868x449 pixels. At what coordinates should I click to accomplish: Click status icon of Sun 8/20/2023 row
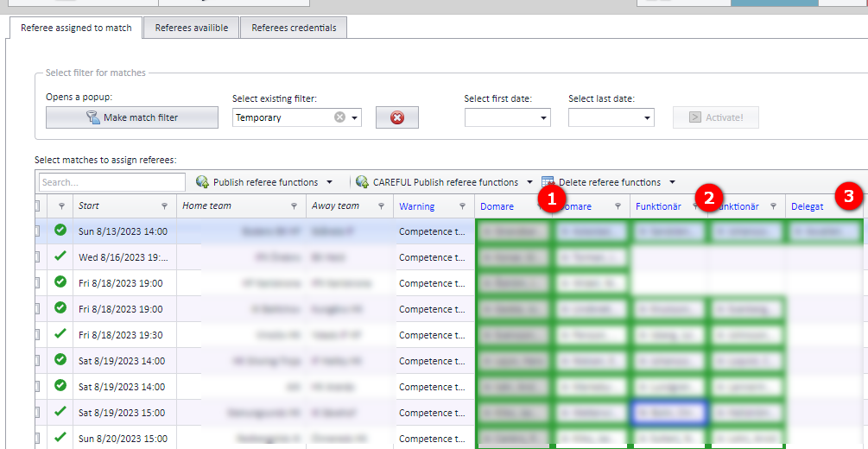[60, 437]
